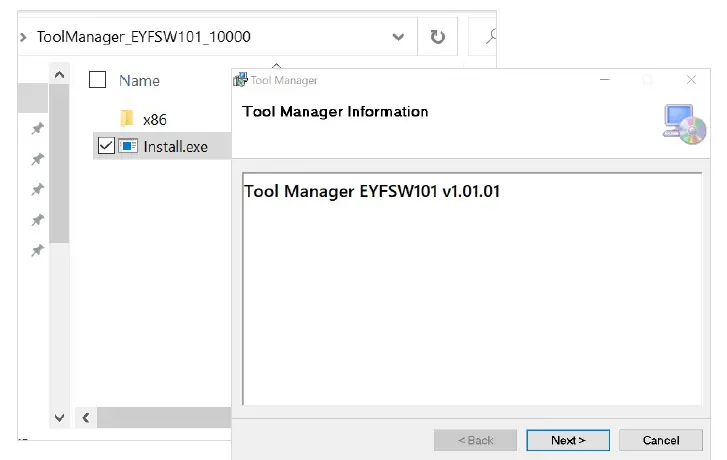Screen dimensions: 727x460
Task: Expand the breadcrumb chevron before ToolManager_EYFSW101_10000
Action: coord(23,37)
